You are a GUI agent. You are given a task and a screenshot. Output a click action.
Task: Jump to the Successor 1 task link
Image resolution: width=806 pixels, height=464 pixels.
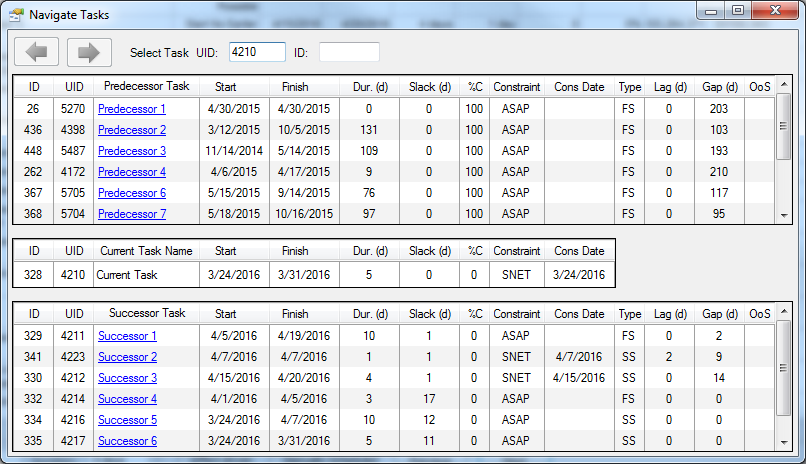click(x=127, y=337)
